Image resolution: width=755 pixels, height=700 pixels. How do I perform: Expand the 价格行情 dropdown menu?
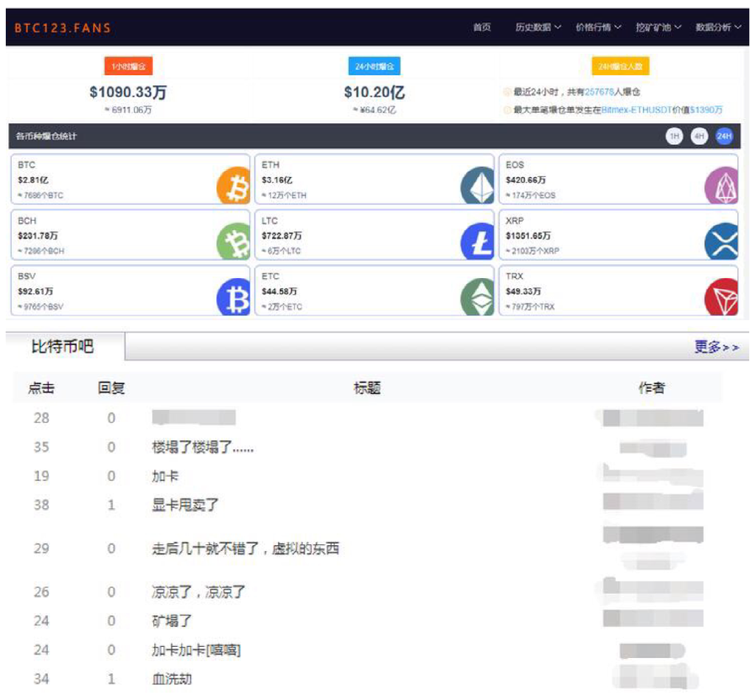[598, 27]
